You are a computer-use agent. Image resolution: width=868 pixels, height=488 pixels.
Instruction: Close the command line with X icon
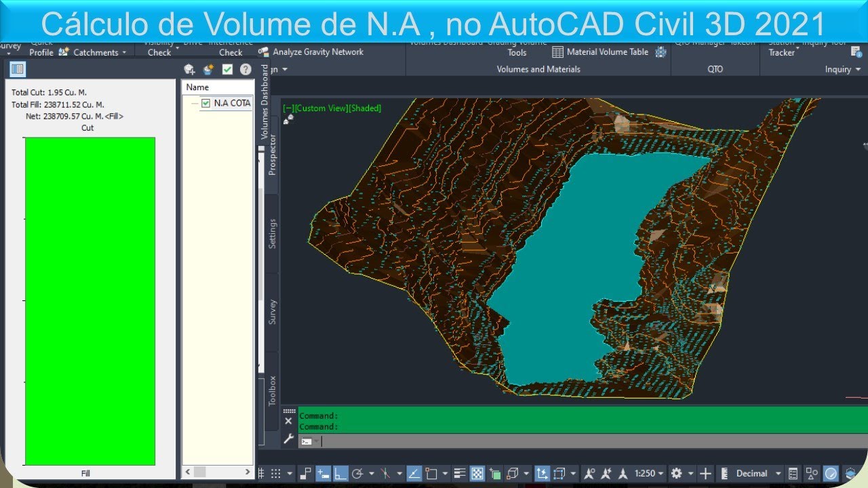(x=288, y=421)
